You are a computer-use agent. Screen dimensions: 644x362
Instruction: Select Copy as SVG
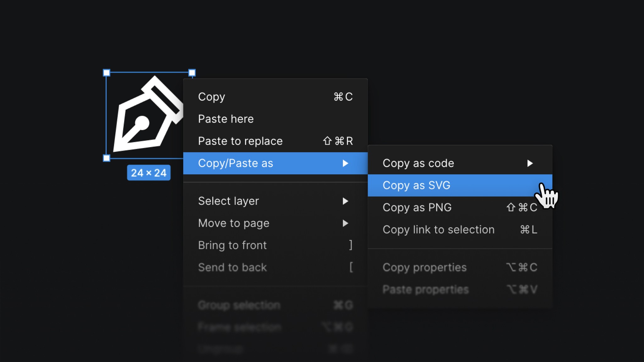[416, 185]
